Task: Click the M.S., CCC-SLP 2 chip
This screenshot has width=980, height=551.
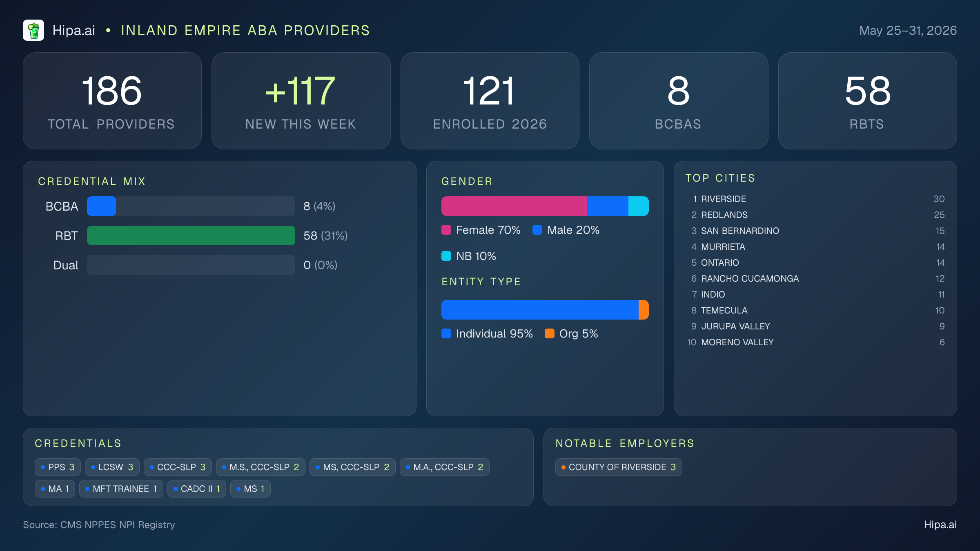Action: [261, 467]
